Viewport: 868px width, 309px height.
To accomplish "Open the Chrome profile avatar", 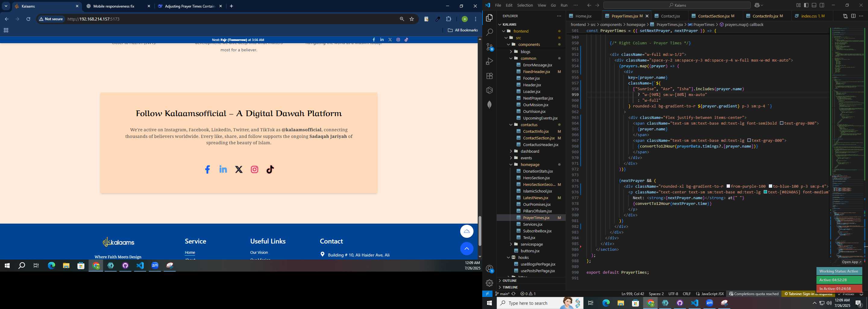I will tap(465, 19).
